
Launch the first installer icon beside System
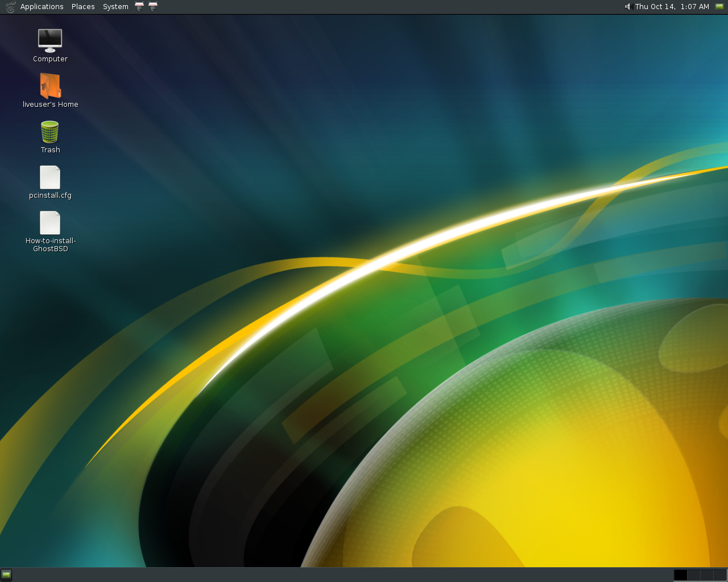coord(139,6)
